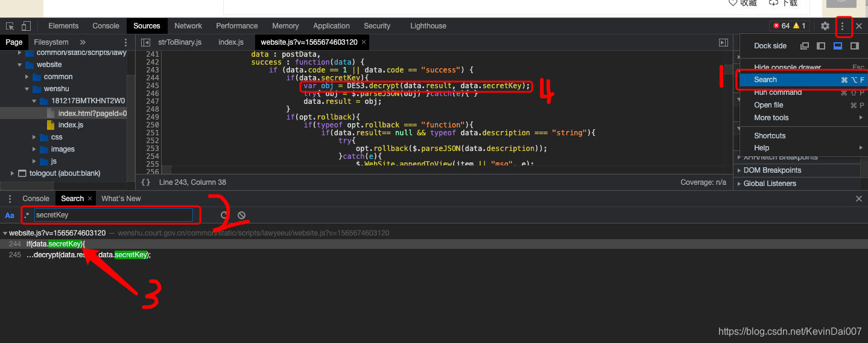Expand the tologout (about:blank) frame
The image size is (868, 343).
tap(13, 173)
